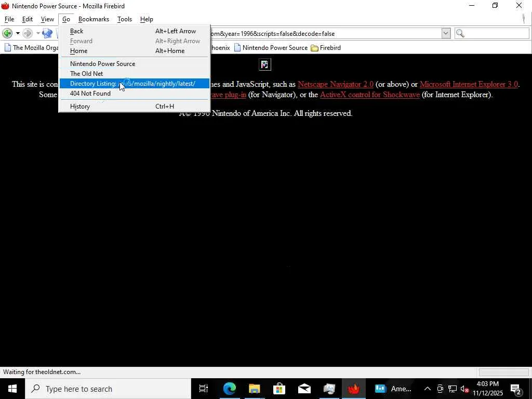Follow ActiveX control for Shockwave link
532x399 pixels.
[x=370, y=95]
